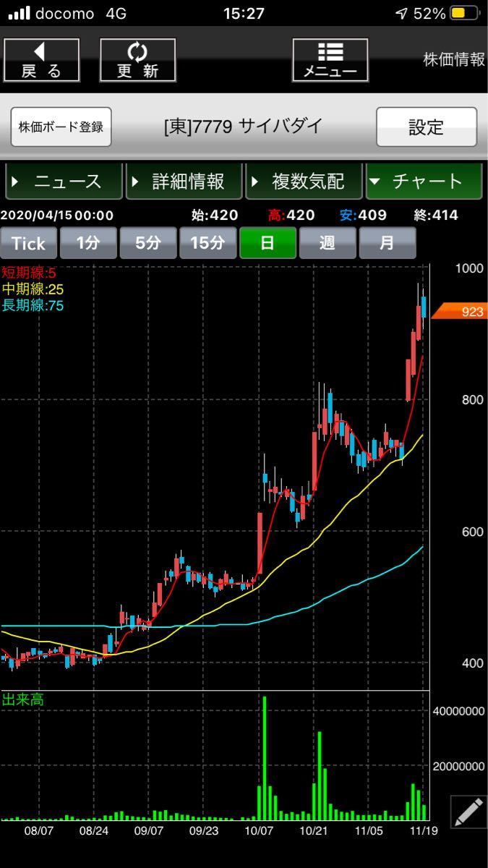Viewport: 488px width, 868px height.
Task: Collapse the チャート section
Action: click(424, 182)
